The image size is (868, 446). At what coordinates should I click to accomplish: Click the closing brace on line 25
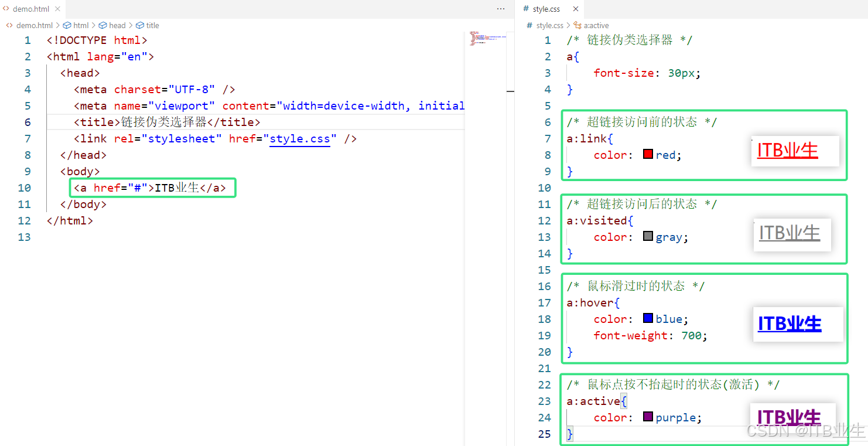click(x=570, y=434)
